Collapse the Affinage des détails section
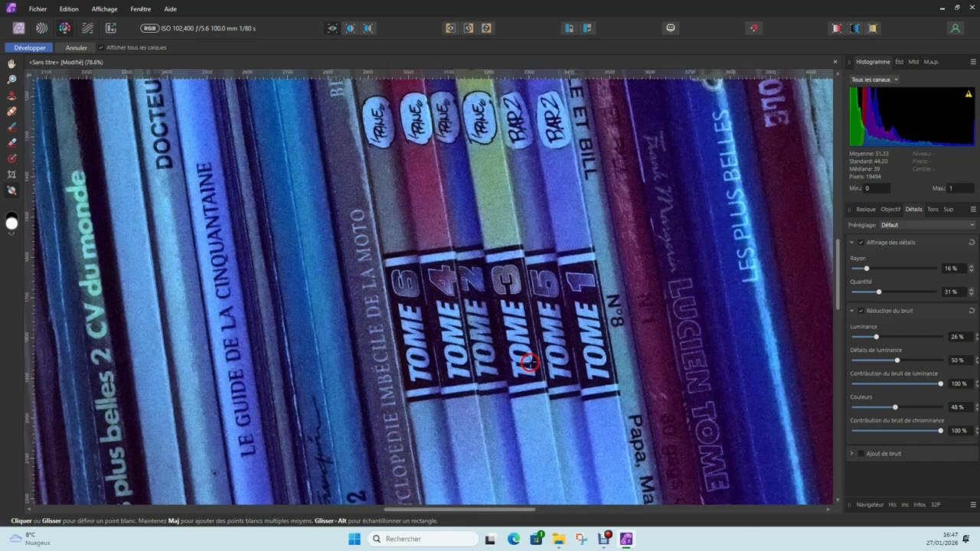The width and height of the screenshot is (980, 551). [x=851, y=242]
